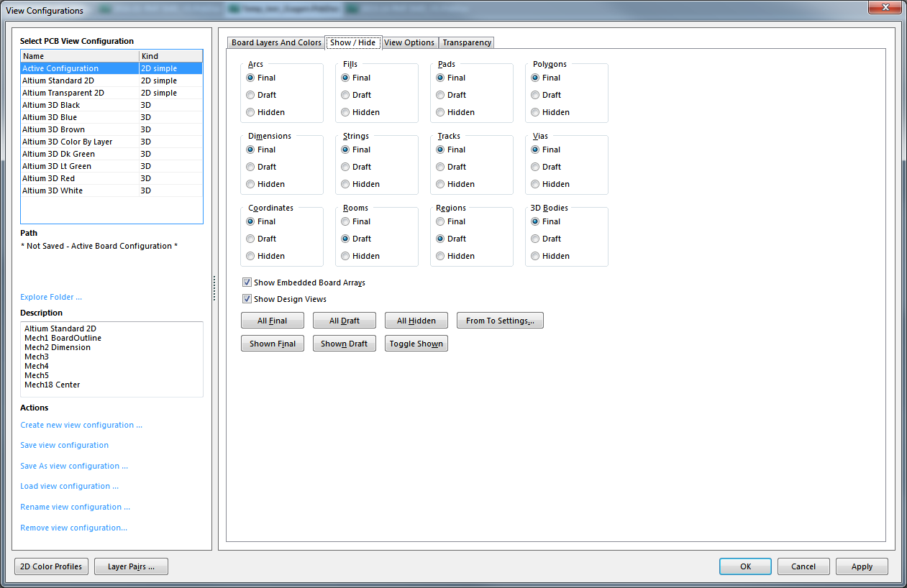Viewport: 907px width, 588px height.
Task: Open Board Layers And Colors tab
Action: [276, 42]
